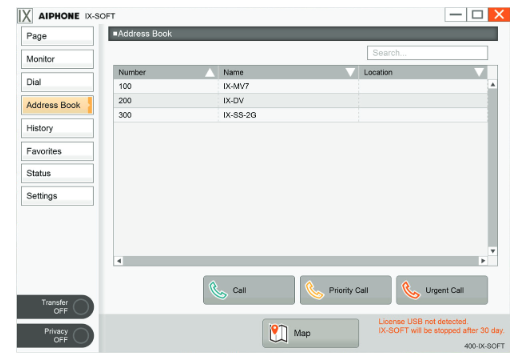Open the Name column filter arrow
This screenshot has width=522, height=362.
(x=350, y=72)
